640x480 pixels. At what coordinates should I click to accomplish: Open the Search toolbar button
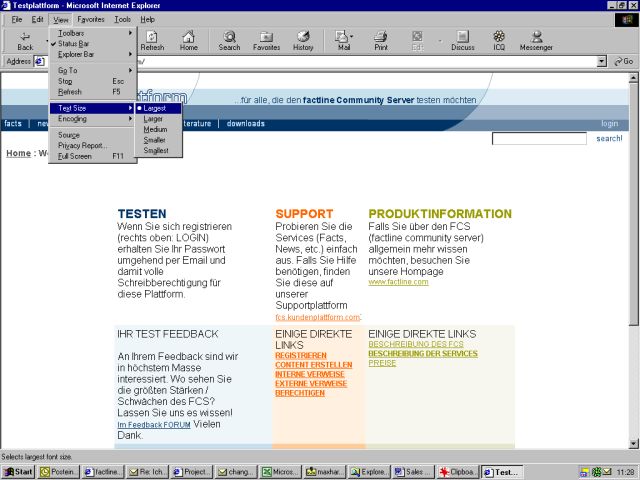(229, 40)
